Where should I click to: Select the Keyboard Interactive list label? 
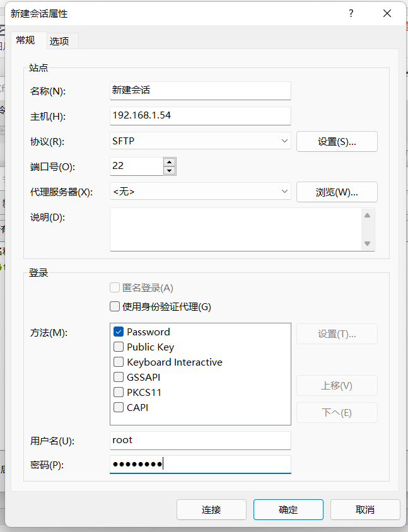(175, 362)
